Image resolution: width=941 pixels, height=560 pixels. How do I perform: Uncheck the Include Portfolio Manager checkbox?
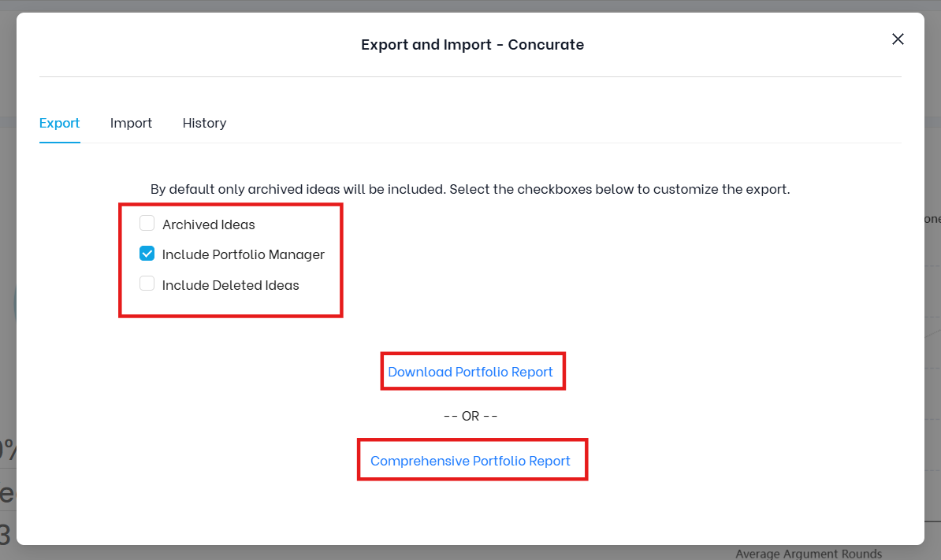pyautogui.click(x=147, y=254)
